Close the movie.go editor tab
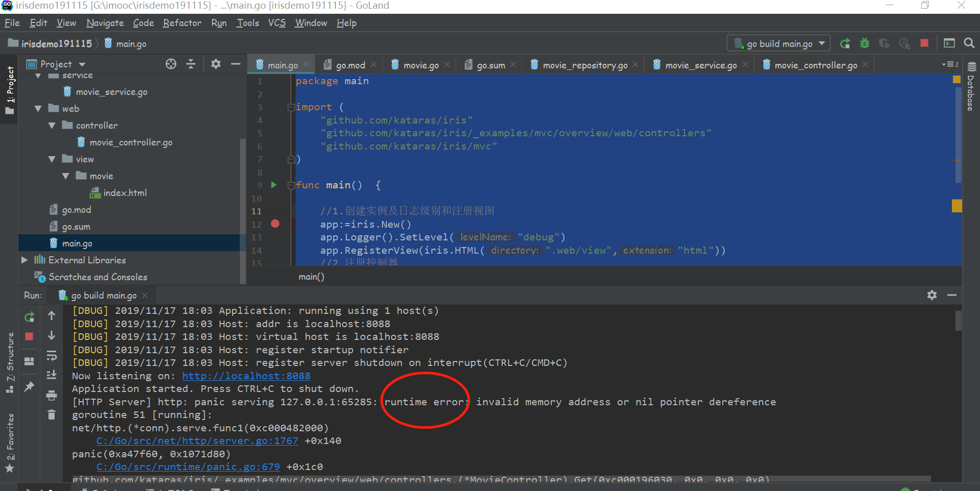 tap(447, 64)
